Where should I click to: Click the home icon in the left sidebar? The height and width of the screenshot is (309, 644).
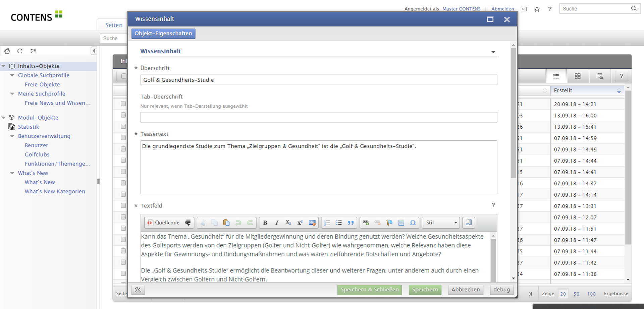7,51
